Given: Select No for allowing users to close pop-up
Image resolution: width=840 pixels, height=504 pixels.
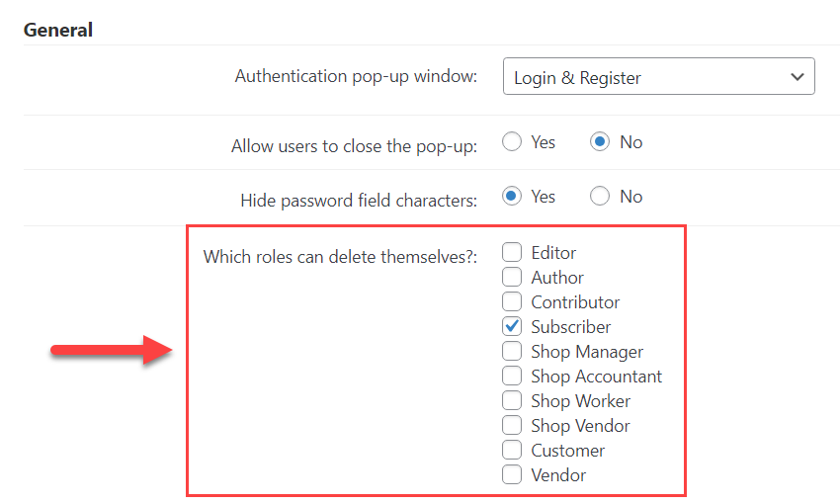Looking at the screenshot, I should coord(600,142).
